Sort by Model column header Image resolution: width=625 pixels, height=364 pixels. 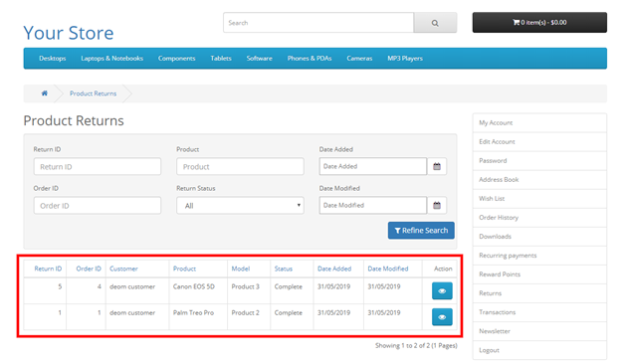point(241,269)
